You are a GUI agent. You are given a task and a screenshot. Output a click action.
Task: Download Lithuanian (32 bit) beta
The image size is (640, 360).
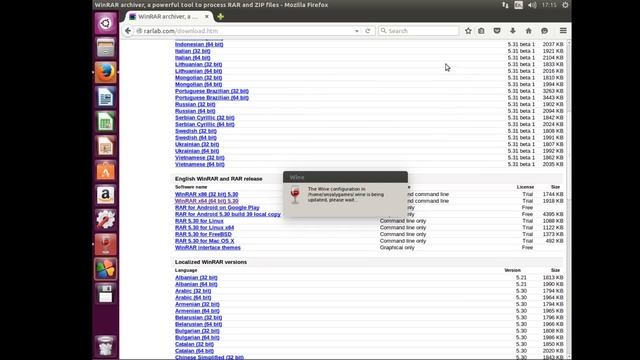(x=199, y=64)
